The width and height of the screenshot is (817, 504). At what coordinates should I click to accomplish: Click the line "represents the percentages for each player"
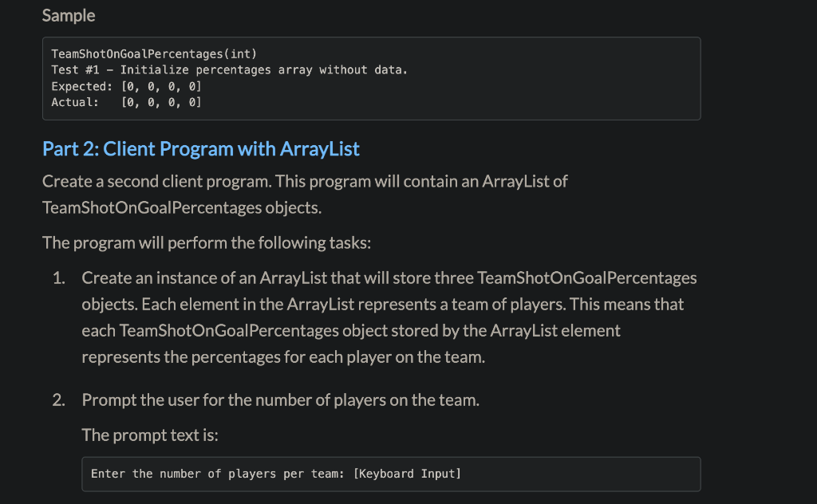[283, 358]
